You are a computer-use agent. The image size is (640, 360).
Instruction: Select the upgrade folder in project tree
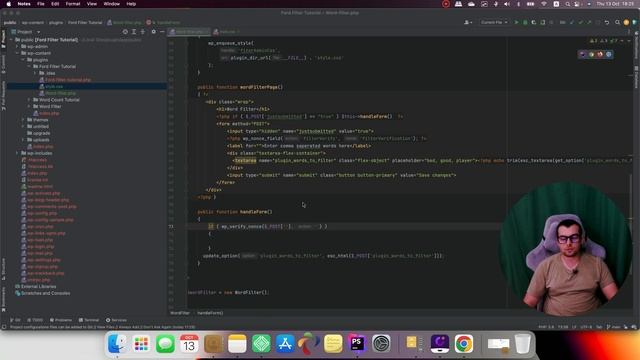tap(42, 133)
